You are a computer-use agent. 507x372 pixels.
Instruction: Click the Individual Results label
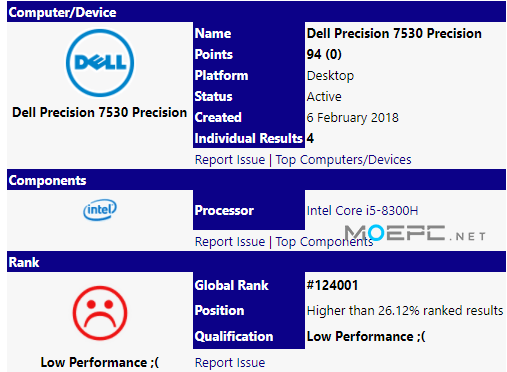point(248,138)
